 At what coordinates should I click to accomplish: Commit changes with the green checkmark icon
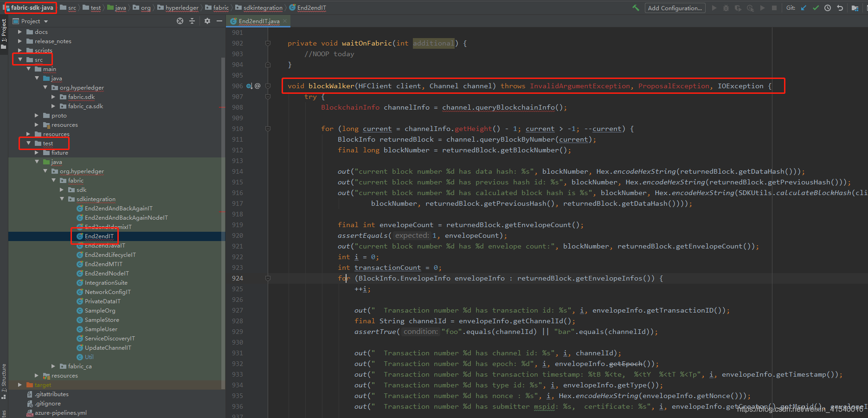(x=816, y=7)
